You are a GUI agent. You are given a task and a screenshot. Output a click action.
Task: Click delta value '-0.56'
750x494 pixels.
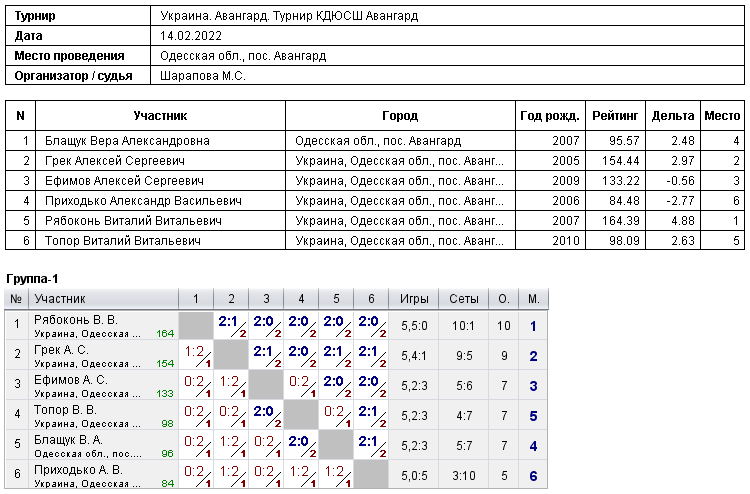680,181
